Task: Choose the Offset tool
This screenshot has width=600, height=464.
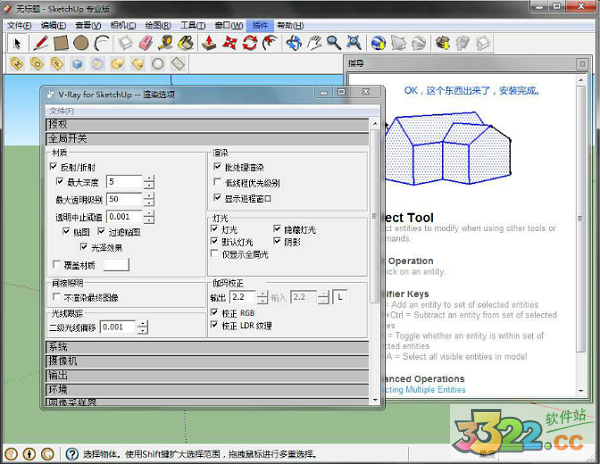Action: tap(270, 43)
